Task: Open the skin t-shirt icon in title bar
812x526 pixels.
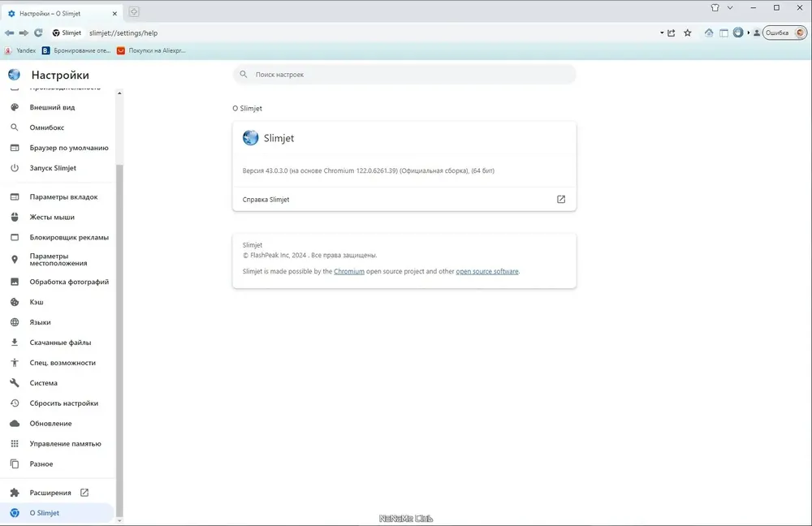Action: click(x=715, y=8)
